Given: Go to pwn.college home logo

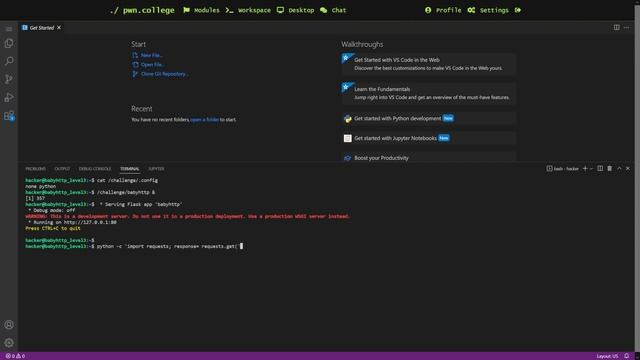Looking at the screenshot, I should coord(142,10).
